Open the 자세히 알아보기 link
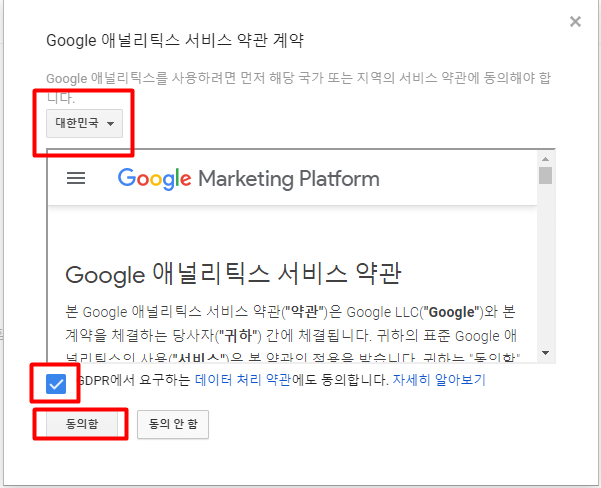Image resolution: width=601 pixels, height=488 pixels. 439,380
